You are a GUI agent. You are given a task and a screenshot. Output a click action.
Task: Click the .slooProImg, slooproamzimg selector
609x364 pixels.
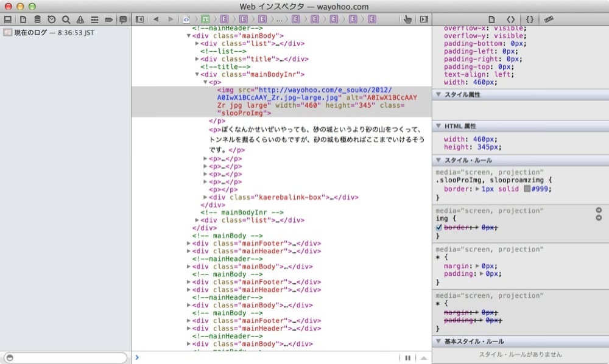[x=491, y=180]
